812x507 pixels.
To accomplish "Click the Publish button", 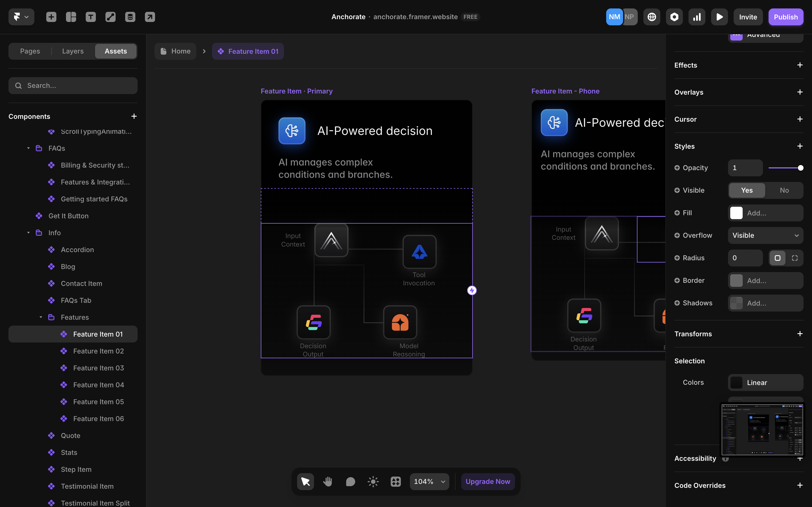I will 785,17.
